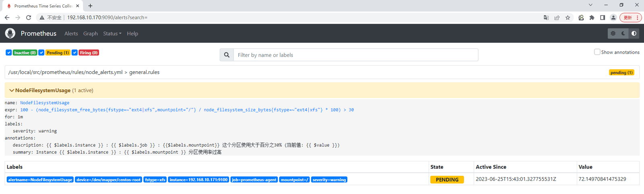The height and width of the screenshot is (194, 644).
Task: Switch to dark theme moon icon
Action: (623, 33)
